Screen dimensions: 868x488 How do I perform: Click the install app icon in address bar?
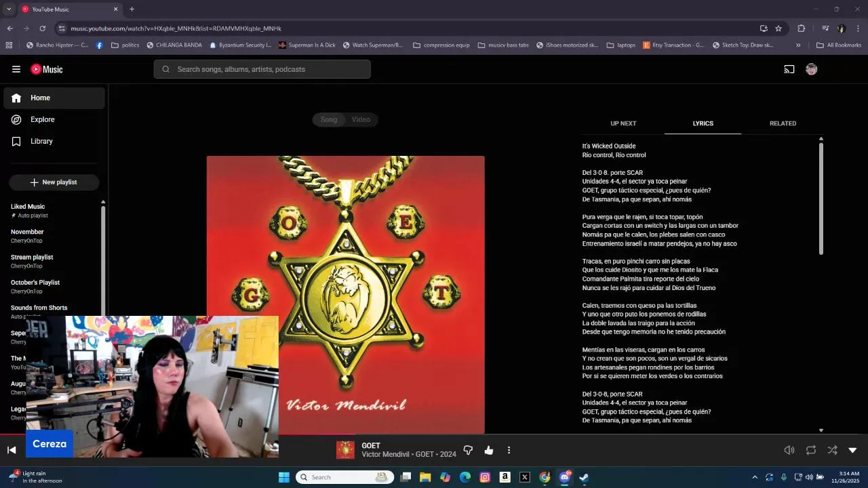(764, 28)
